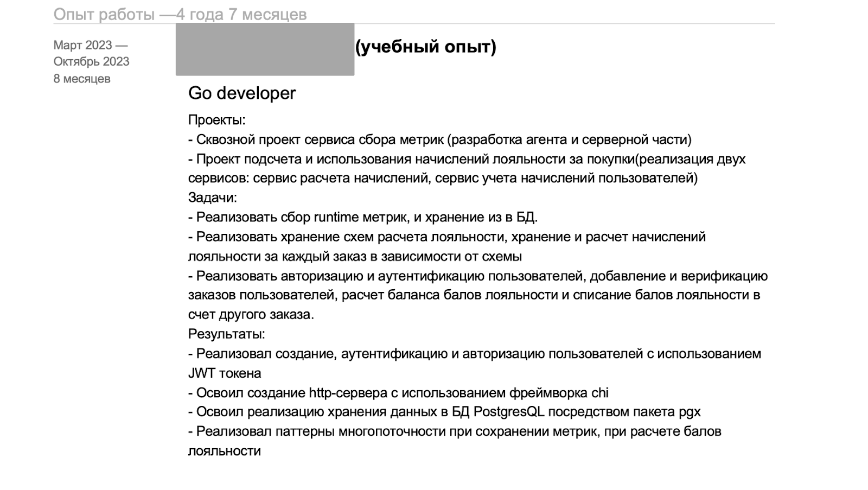Click the 'Задачи:' label

coord(213,198)
